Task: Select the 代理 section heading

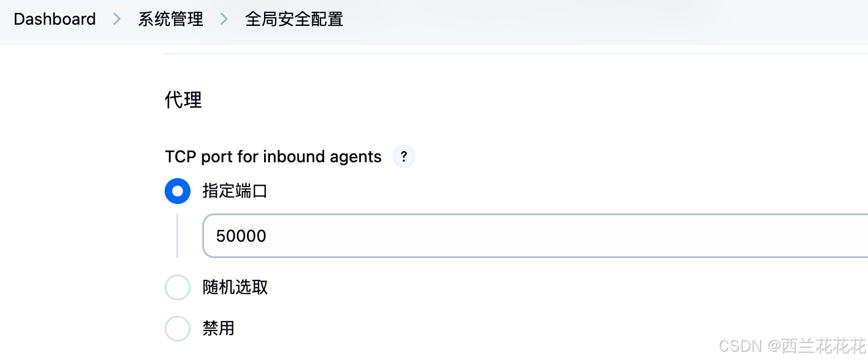Action: (x=183, y=100)
